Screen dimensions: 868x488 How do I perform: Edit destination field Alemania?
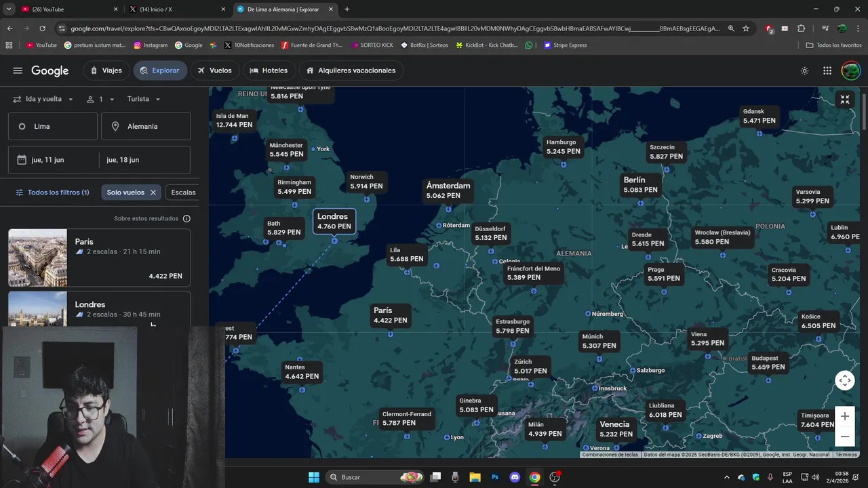(x=146, y=126)
